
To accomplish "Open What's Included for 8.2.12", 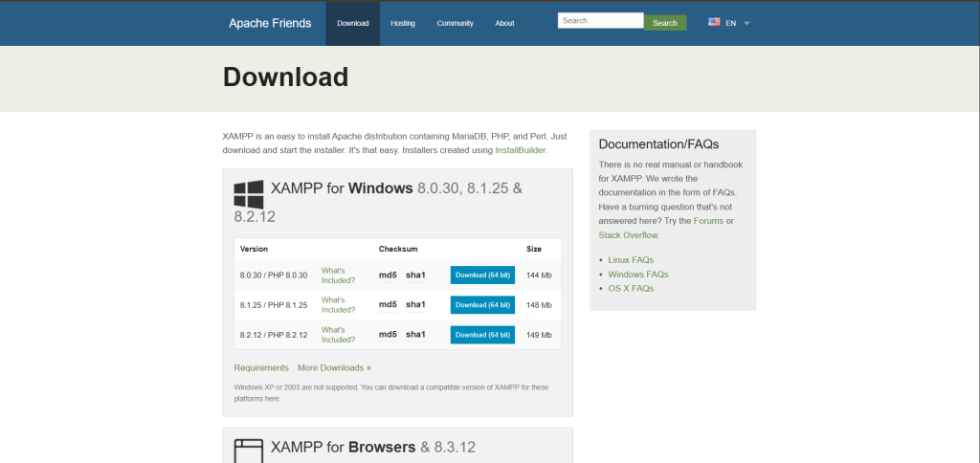I will [338, 335].
